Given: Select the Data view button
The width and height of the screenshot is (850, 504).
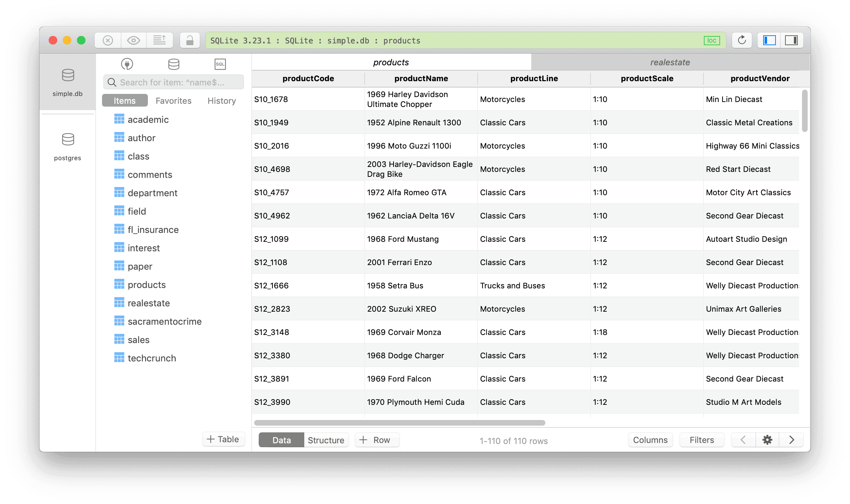Looking at the screenshot, I should [x=281, y=440].
